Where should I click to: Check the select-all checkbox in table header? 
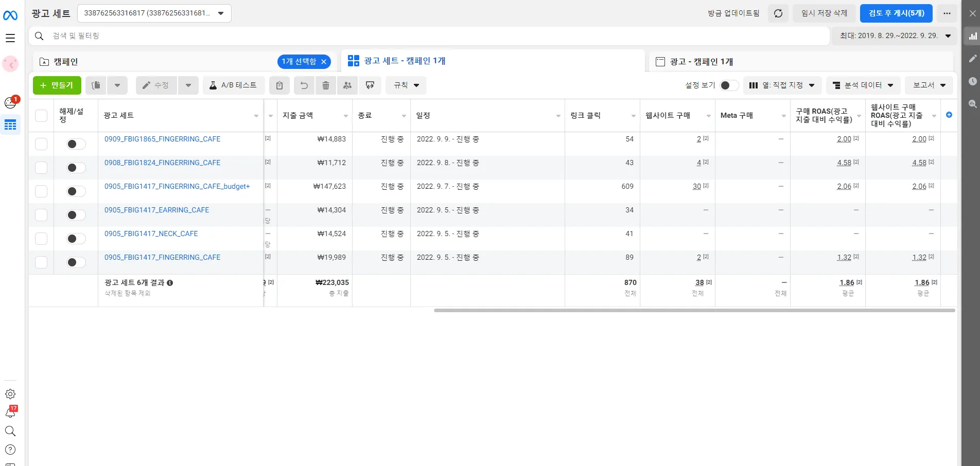[41, 115]
